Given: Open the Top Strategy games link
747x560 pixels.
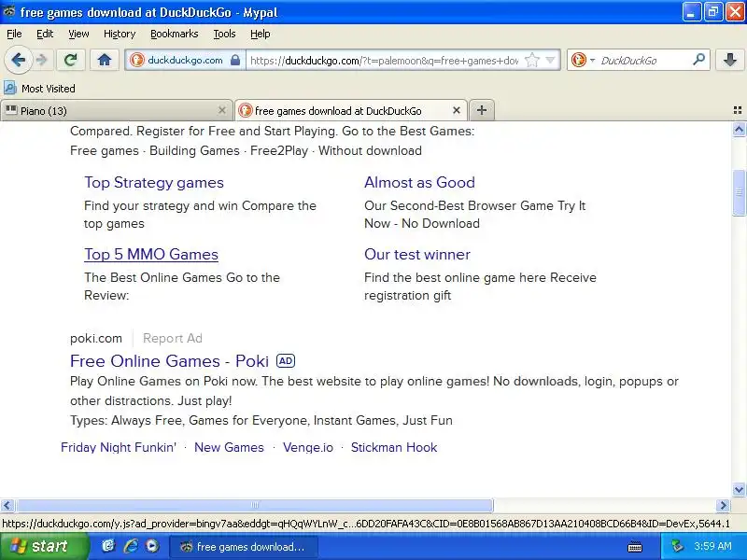Looking at the screenshot, I should click(x=154, y=182).
